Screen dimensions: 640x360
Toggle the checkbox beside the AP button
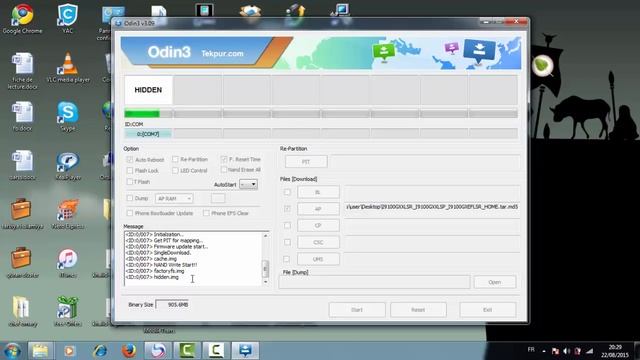pyautogui.click(x=287, y=209)
